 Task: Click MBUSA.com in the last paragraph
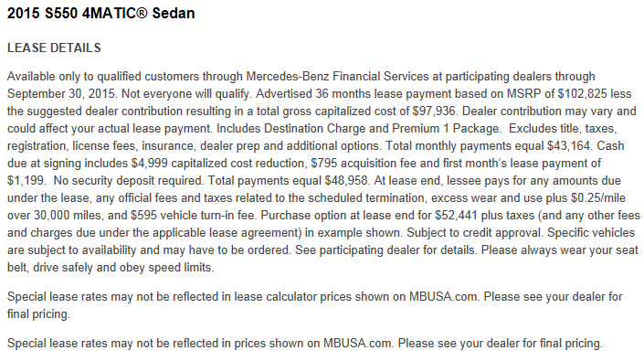pos(357,343)
